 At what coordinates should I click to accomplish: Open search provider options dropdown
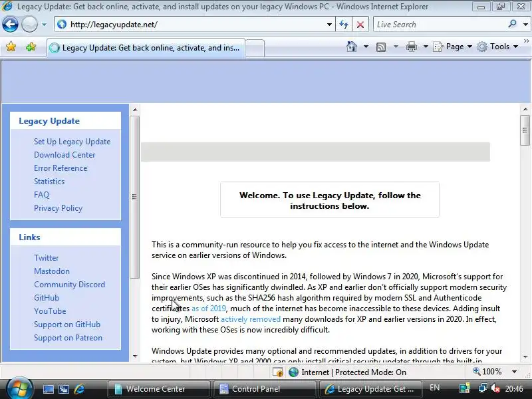coord(525,25)
